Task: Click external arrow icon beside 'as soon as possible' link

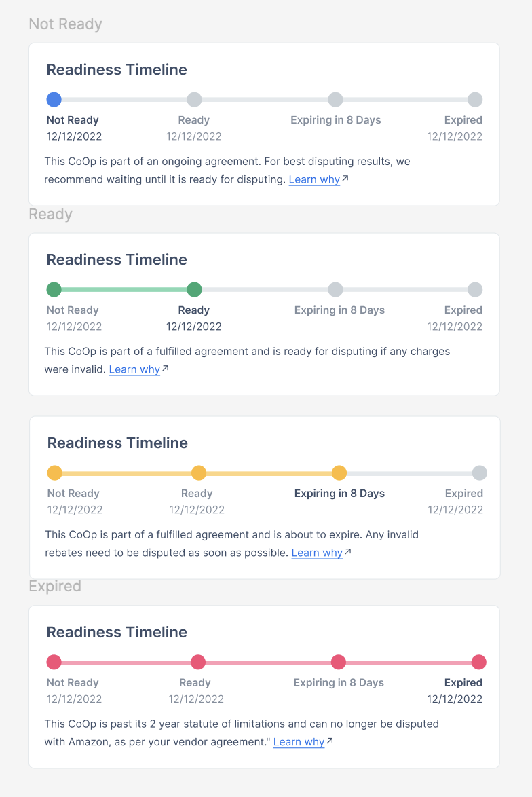Action: [x=348, y=551]
